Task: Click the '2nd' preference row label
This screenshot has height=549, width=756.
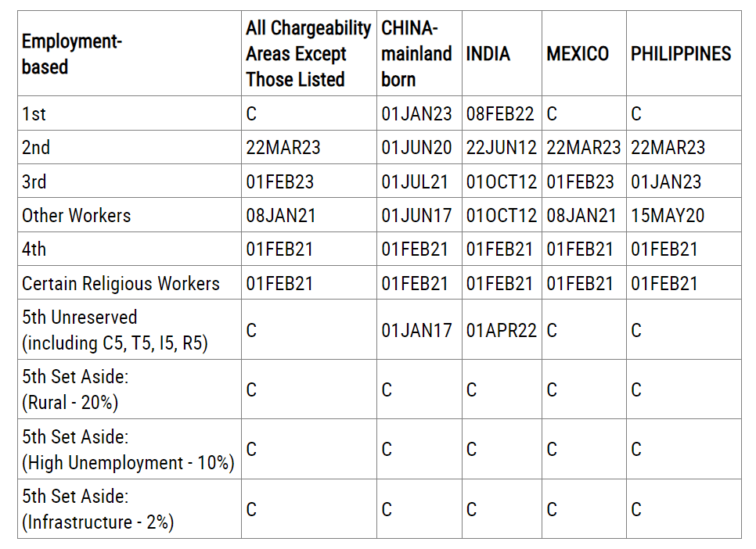Action: [x=36, y=148]
